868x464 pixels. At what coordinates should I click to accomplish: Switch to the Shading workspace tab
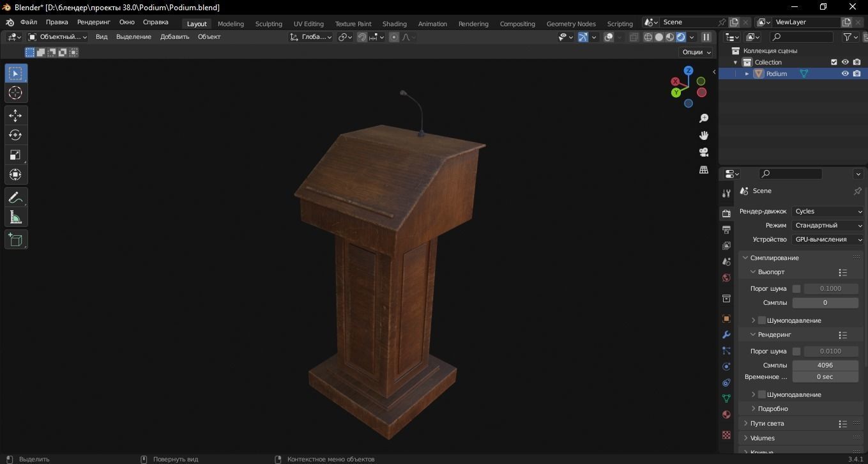(394, 24)
